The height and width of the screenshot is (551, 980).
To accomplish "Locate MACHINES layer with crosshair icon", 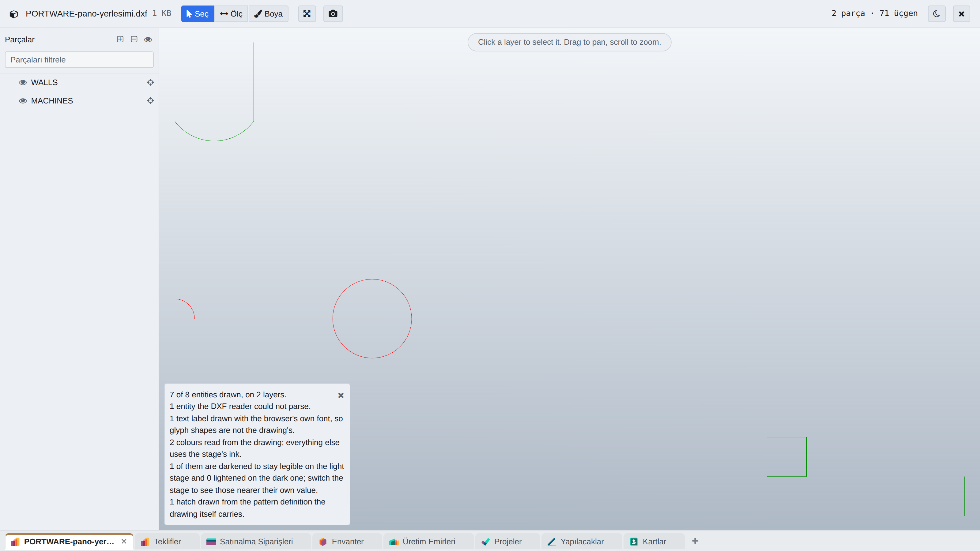I will click(x=150, y=100).
